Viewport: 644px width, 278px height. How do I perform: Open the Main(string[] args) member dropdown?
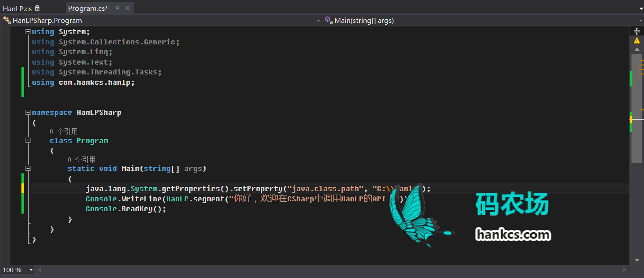point(640,21)
